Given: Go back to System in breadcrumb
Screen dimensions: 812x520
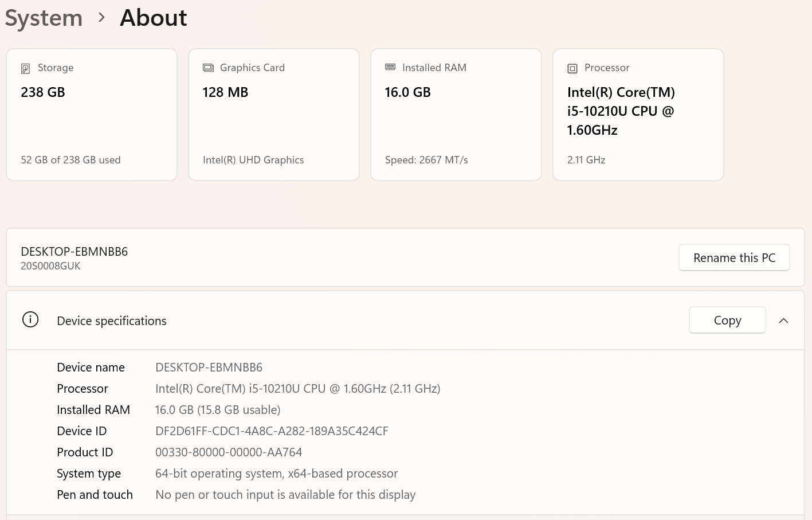Looking at the screenshot, I should (x=44, y=18).
